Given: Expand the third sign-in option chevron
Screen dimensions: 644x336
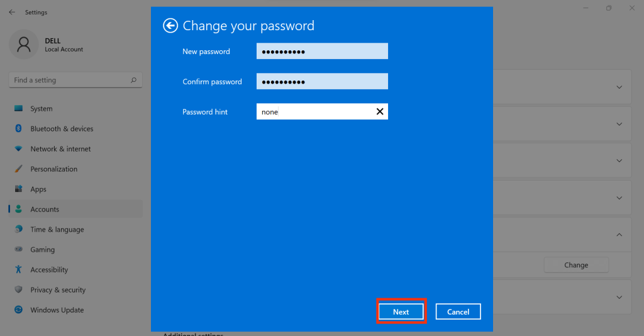Looking at the screenshot, I should [619, 160].
